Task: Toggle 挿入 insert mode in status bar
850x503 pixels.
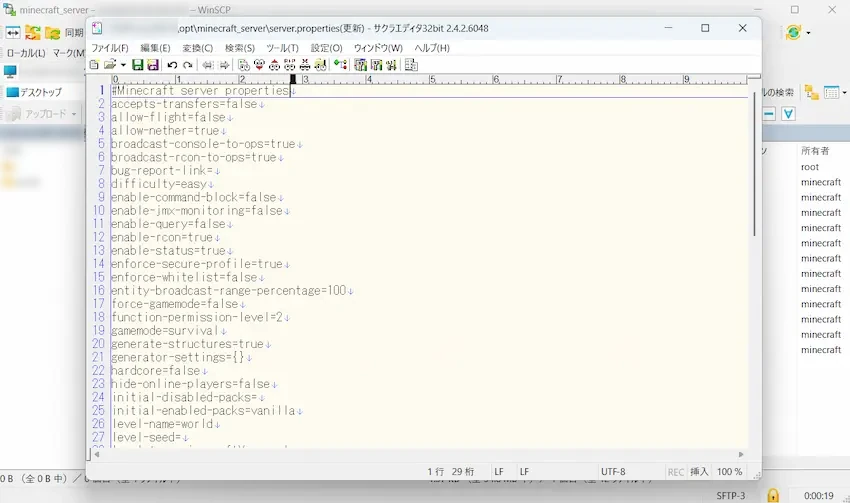Action: pyautogui.click(x=699, y=472)
